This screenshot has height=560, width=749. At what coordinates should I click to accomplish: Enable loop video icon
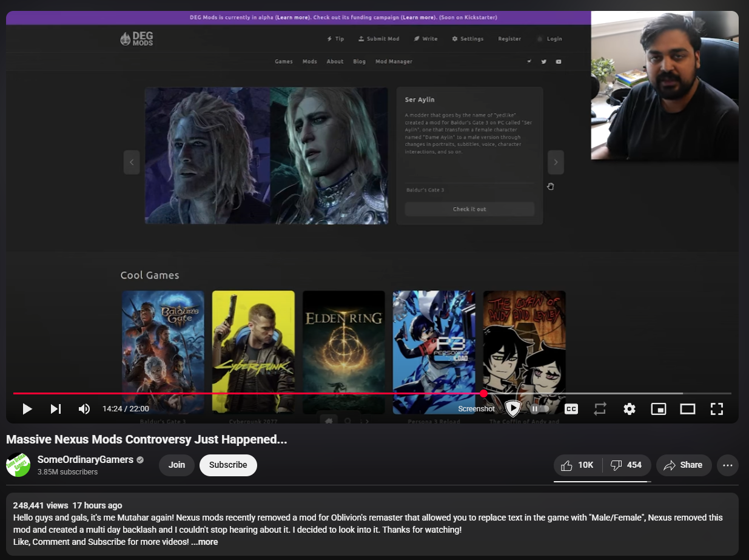(600, 409)
